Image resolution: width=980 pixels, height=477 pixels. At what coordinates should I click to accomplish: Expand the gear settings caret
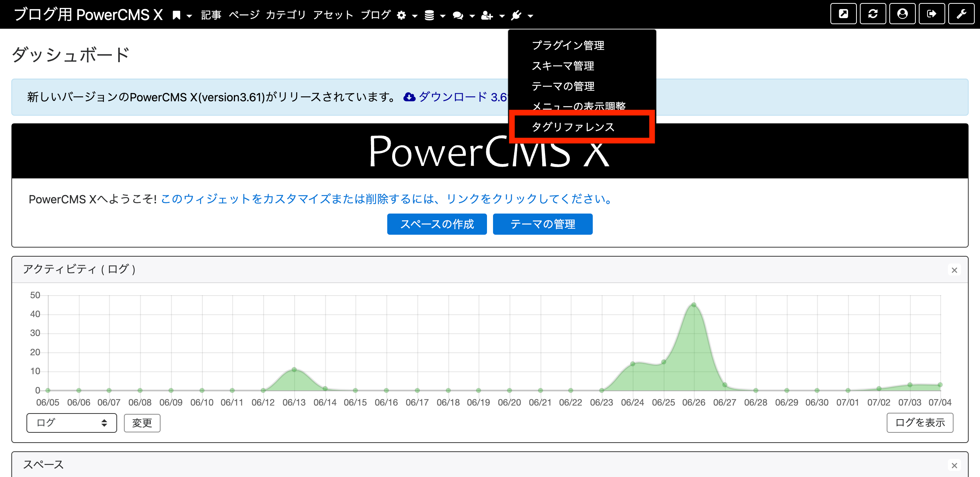point(415,16)
